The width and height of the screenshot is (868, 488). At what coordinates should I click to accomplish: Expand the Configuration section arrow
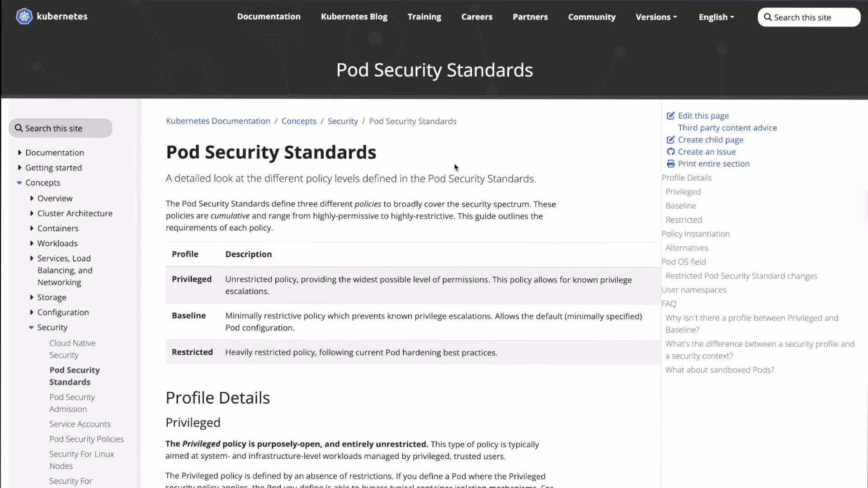(32, 312)
